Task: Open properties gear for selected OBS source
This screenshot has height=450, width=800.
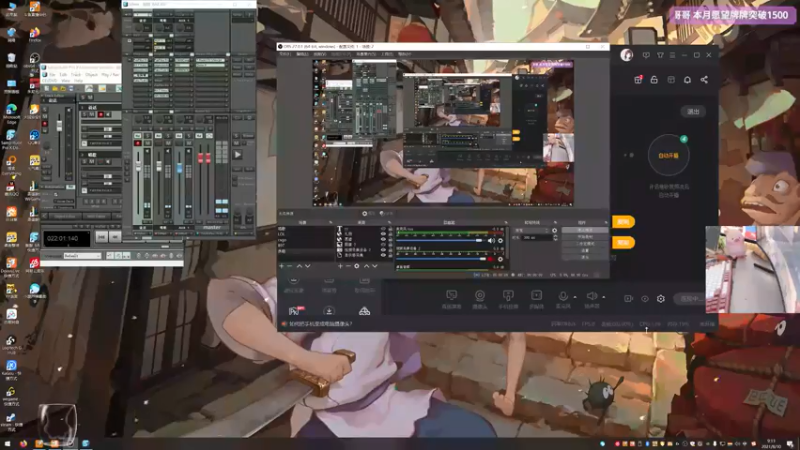Action: pyautogui.click(x=357, y=266)
